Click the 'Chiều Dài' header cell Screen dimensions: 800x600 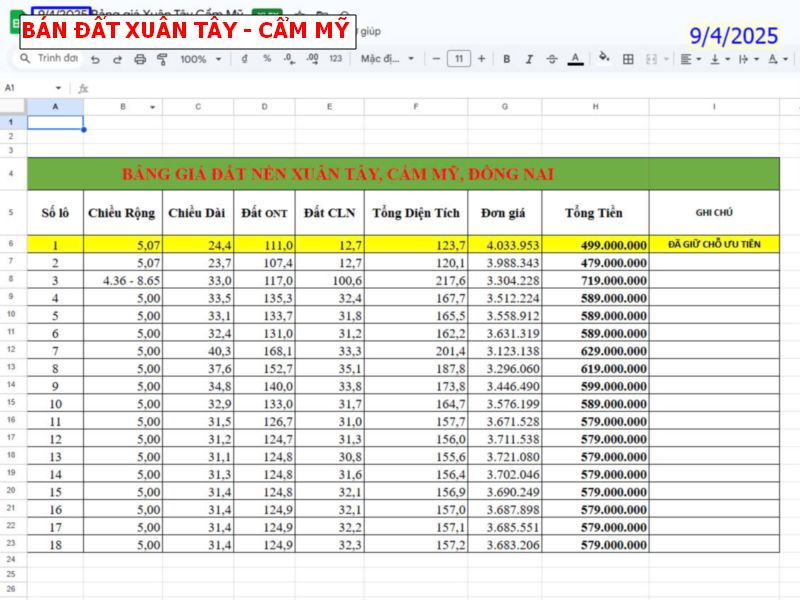[x=198, y=213]
